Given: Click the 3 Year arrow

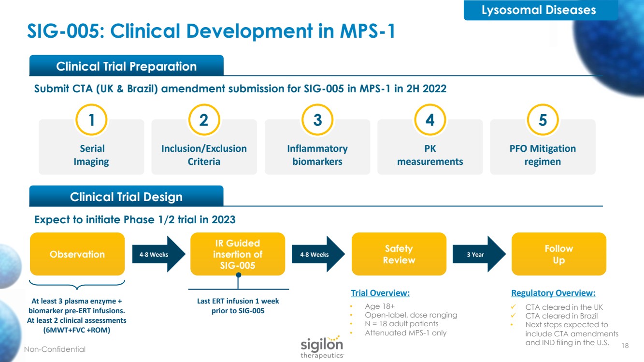Looking at the screenshot, I should pyautogui.click(x=479, y=254).
